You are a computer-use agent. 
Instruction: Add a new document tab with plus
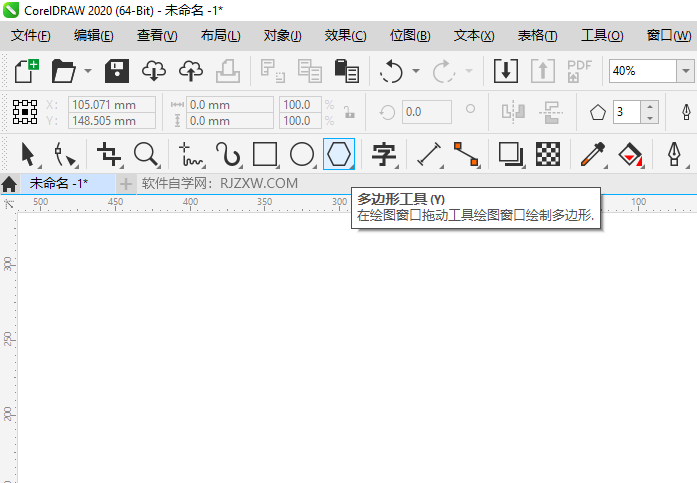point(126,184)
